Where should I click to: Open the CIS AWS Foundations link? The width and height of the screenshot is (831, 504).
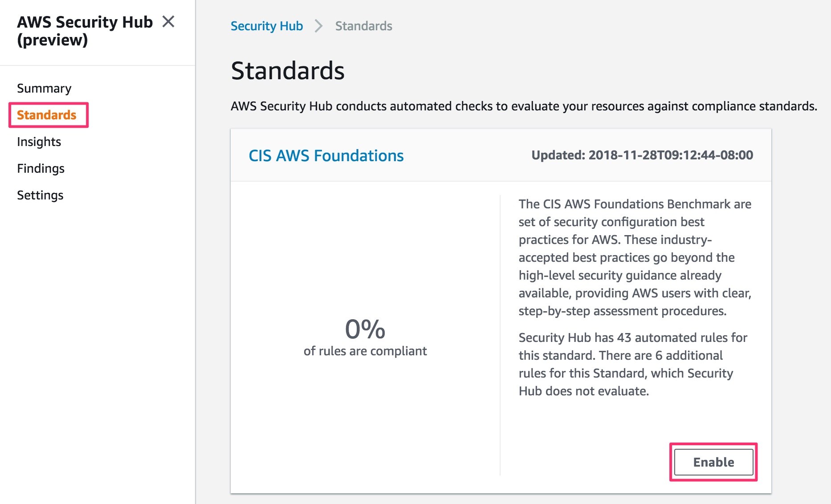click(x=326, y=155)
